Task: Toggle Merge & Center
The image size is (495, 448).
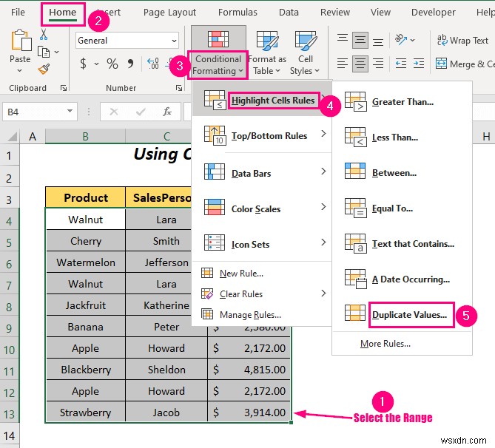Action: click(x=465, y=64)
